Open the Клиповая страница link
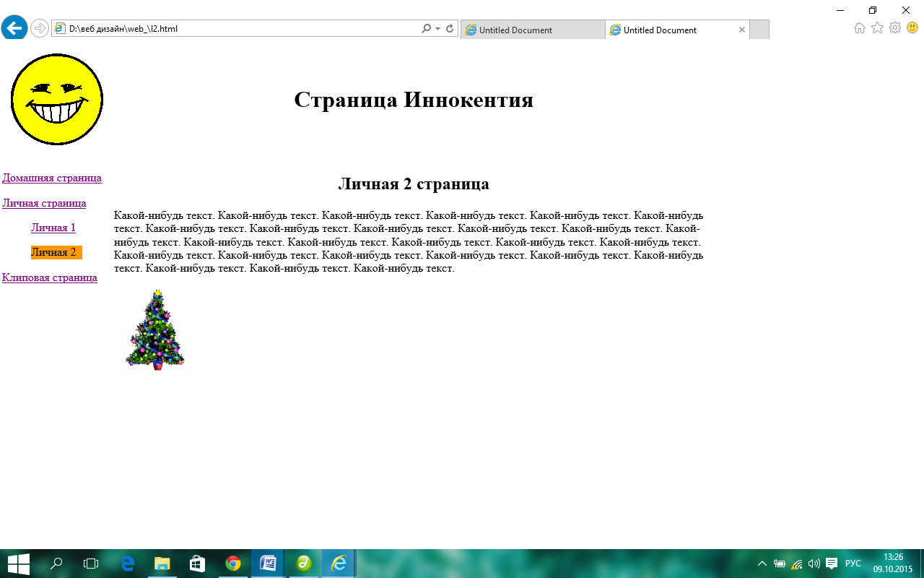 [50, 277]
